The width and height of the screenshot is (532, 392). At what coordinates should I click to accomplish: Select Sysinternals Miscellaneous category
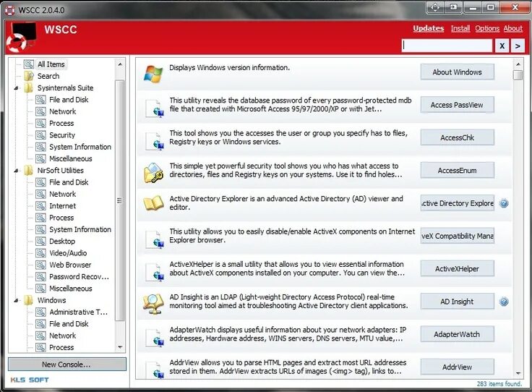(71, 158)
